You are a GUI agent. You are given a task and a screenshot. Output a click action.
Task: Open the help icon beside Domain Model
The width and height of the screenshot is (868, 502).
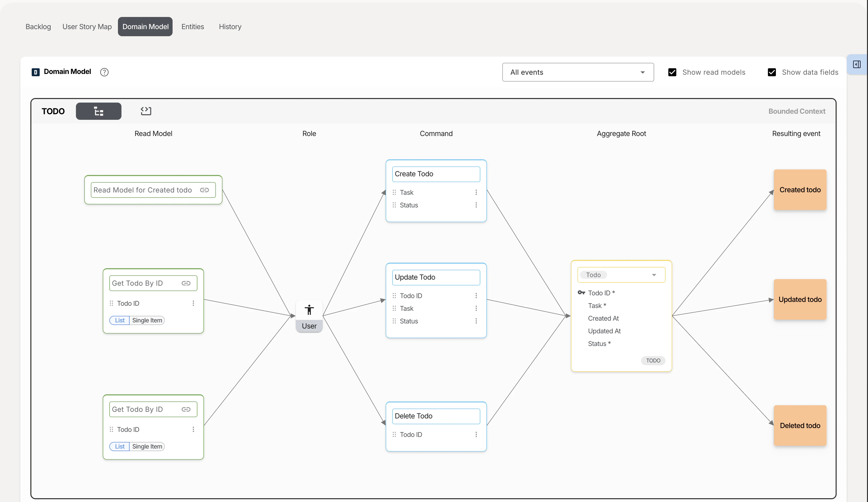click(x=104, y=72)
